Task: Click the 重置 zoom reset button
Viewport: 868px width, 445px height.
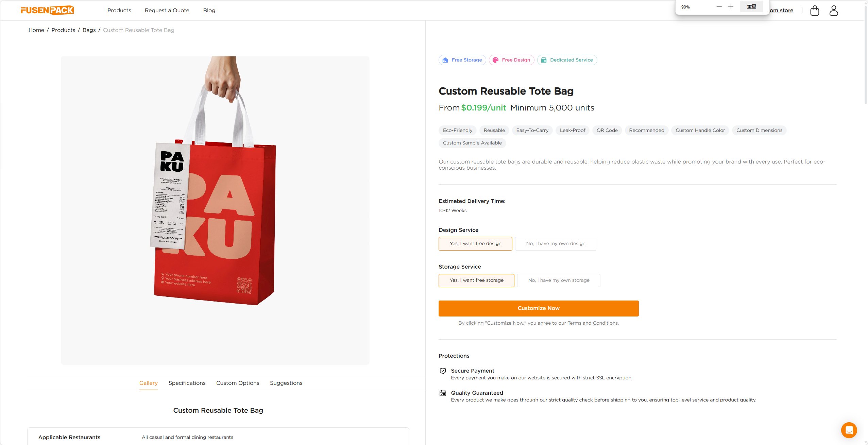Action: [x=751, y=6]
